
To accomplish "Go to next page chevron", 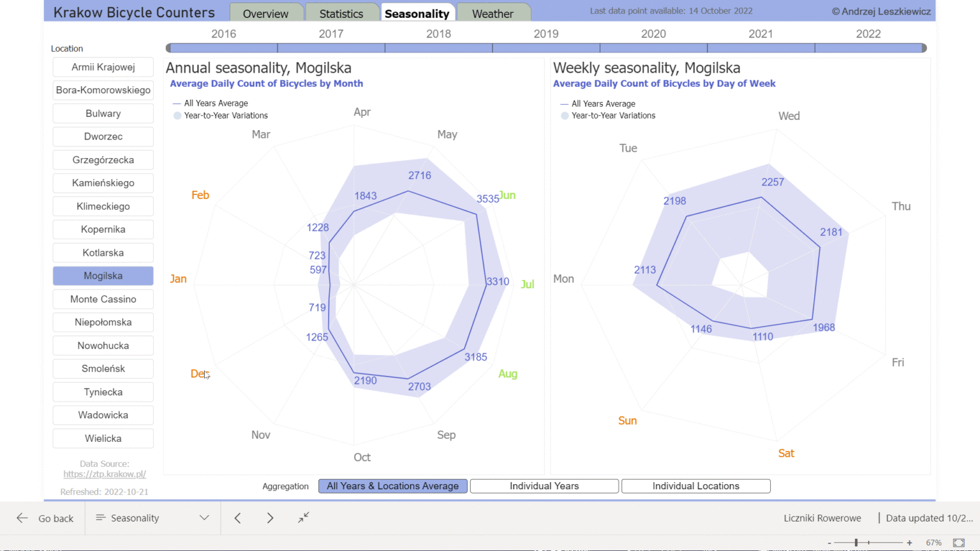I will [x=270, y=518].
